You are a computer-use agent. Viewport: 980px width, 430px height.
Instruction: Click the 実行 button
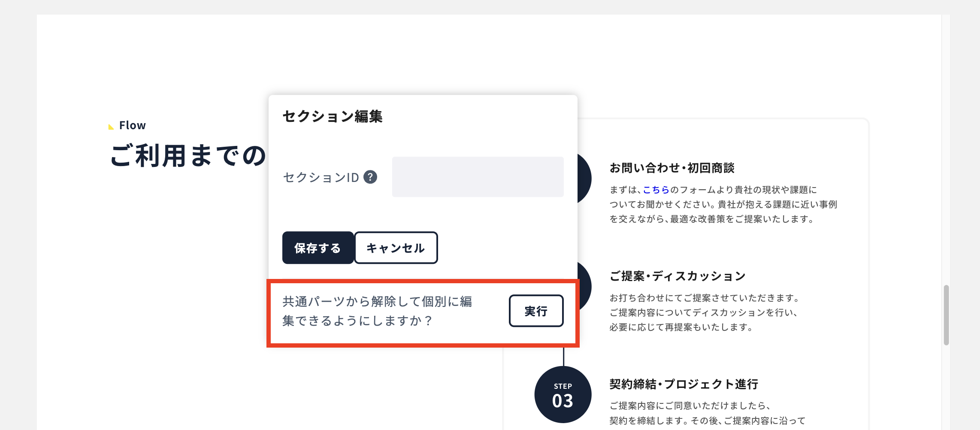pos(536,311)
